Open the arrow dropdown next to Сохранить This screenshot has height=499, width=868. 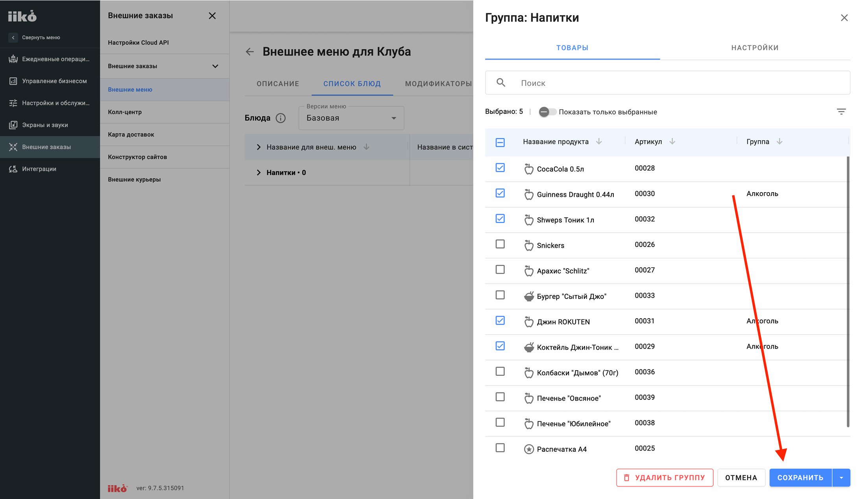pyautogui.click(x=841, y=478)
